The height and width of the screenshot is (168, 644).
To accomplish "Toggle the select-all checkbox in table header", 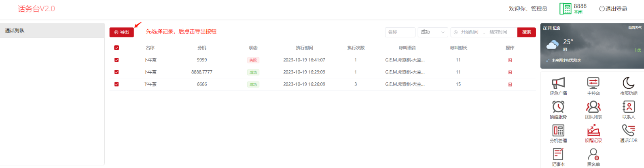I will (x=117, y=48).
